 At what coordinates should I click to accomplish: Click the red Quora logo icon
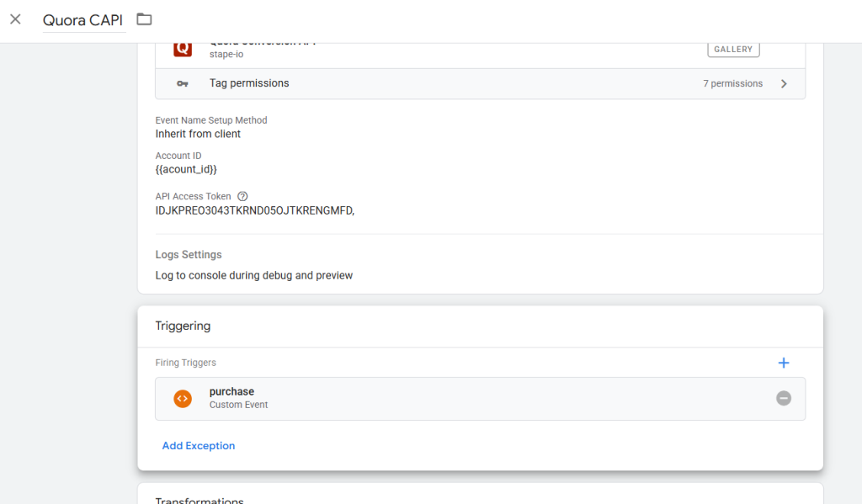(x=183, y=49)
